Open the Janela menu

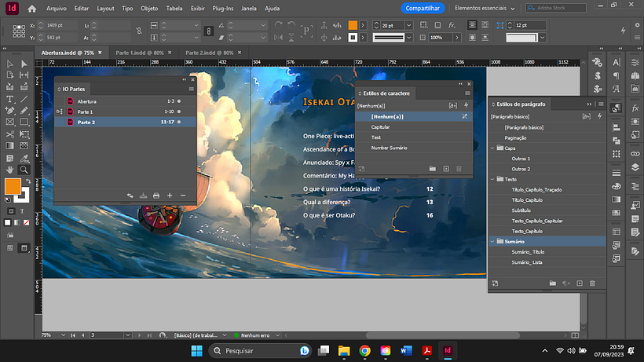pyautogui.click(x=248, y=8)
